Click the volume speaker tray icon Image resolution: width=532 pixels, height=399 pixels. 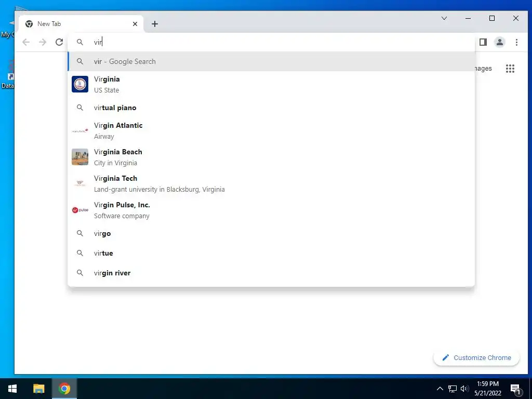[x=464, y=389]
